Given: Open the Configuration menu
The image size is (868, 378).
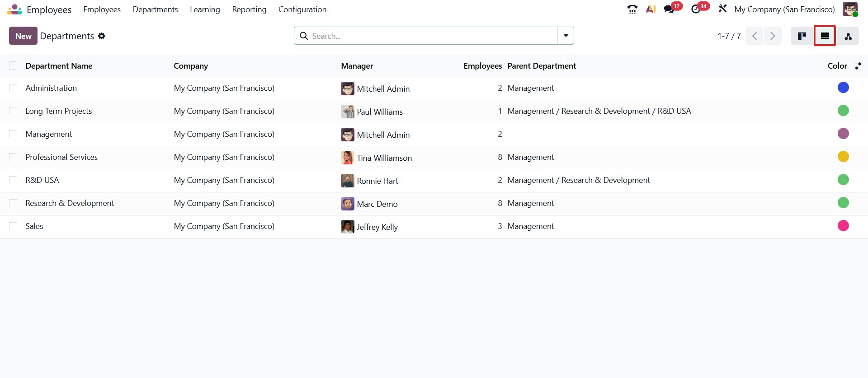Looking at the screenshot, I should 302,9.
